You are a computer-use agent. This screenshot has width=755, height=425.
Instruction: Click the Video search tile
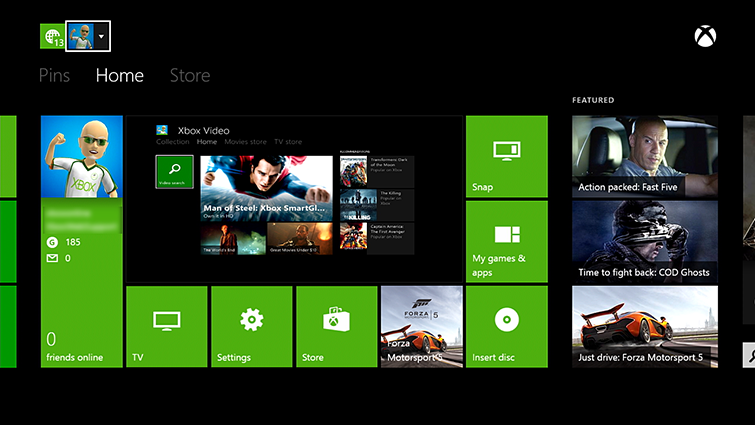[174, 172]
